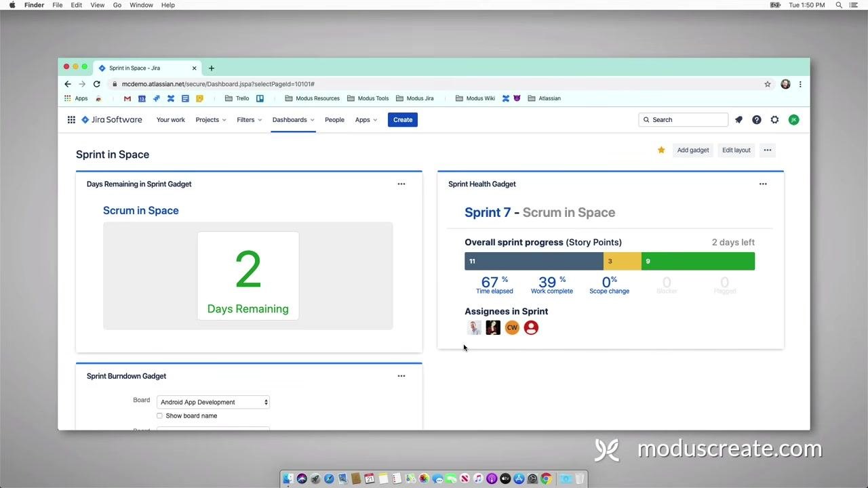
Task: Go back with browser back arrow
Action: pyautogui.click(x=68, y=84)
